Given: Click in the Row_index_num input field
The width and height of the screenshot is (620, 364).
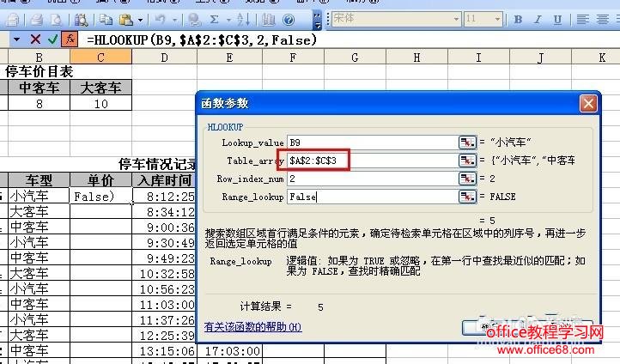Looking at the screenshot, I should point(373,179).
